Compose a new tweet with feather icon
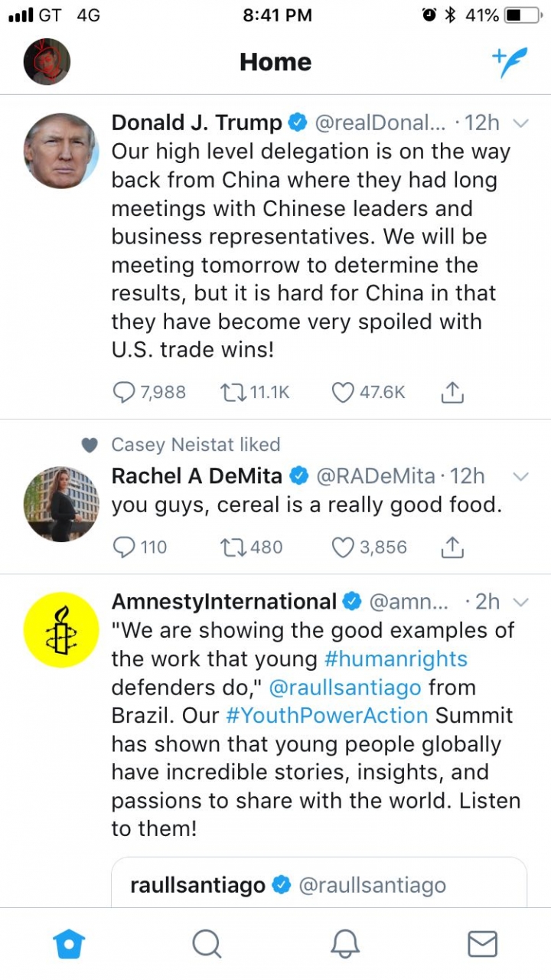 pyautogui.click(x=510, y=62)
